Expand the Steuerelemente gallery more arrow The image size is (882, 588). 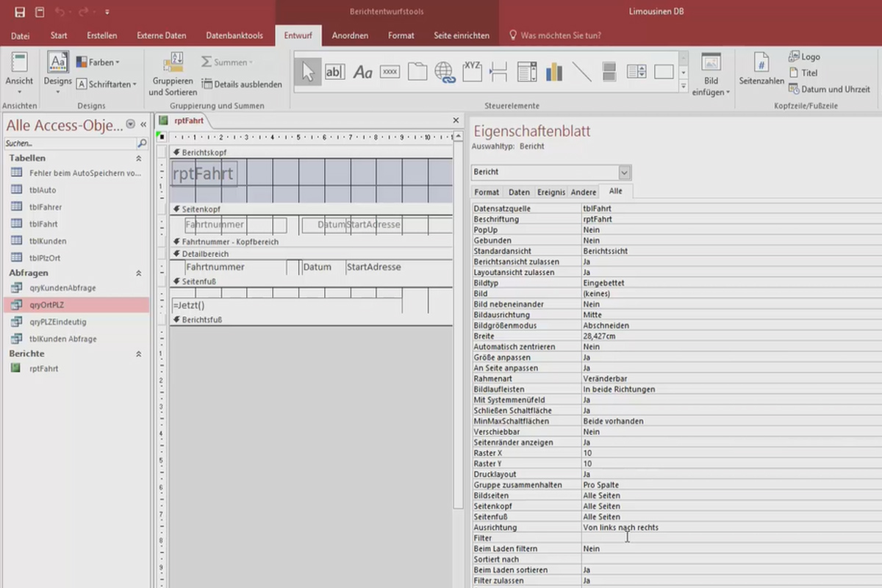pos(684,86)
